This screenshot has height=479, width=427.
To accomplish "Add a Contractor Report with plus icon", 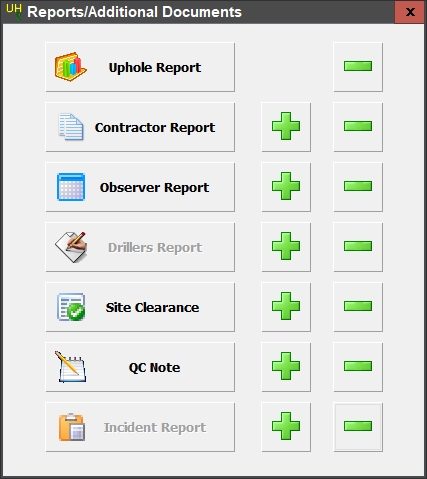I will (286, 127).
